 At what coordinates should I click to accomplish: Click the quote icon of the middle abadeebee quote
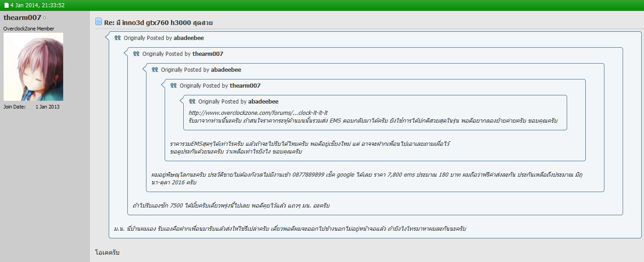(x=155, y=69)
